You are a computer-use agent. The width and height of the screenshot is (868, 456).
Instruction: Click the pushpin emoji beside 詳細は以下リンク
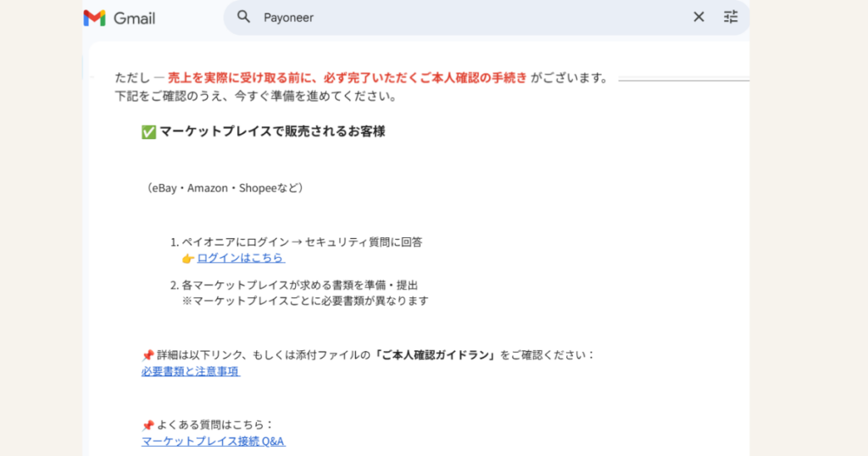147,355
